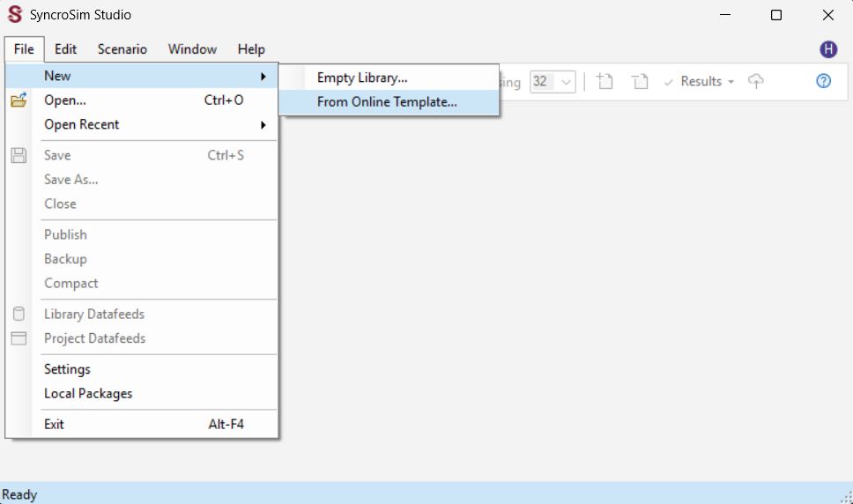Open the Results dropdown in toolbar
This screenshot has width=853, height=504.
point(700,81)
